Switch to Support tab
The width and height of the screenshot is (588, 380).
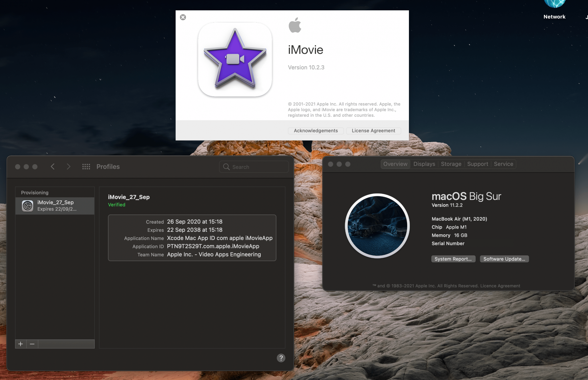477,164
